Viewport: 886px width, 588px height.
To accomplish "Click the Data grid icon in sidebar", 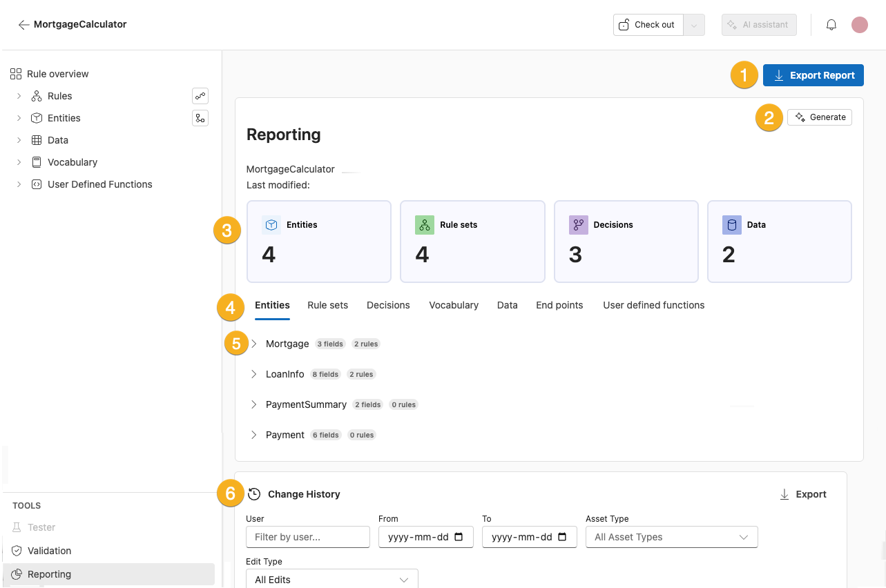I will pyautogui.click(x=37, y=140).
